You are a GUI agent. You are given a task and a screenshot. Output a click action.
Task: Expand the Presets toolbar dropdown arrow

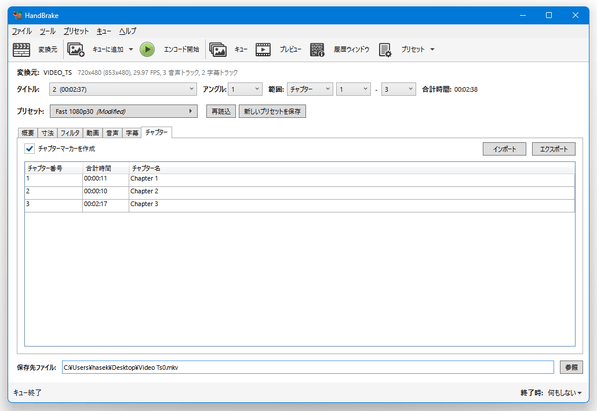pos(432,50)
